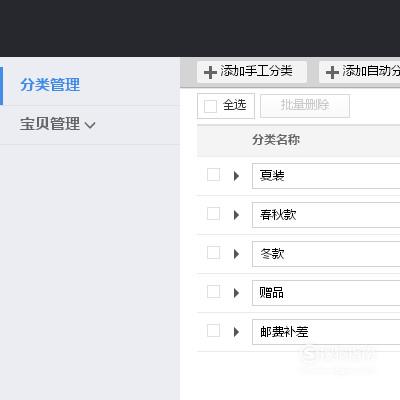
Task: Expand the 春秋款 category arrow
Action: tap(236, 215)
